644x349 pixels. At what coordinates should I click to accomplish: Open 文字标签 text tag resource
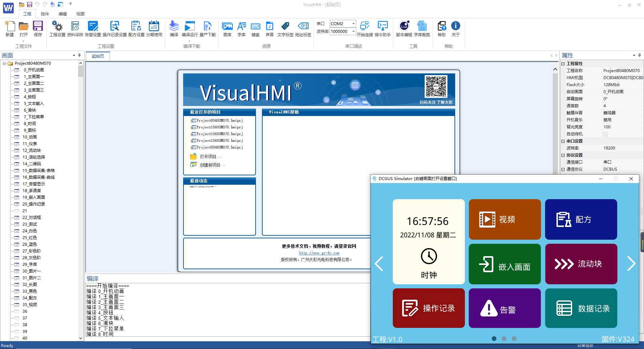pyautogui.click(x=285, y=28)
